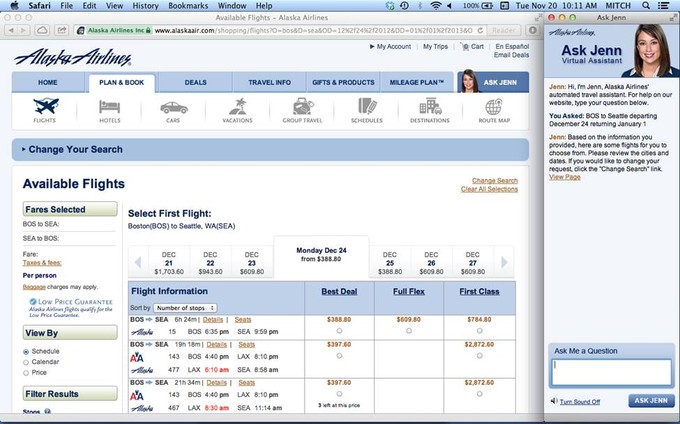The height and width of the screenshot is (424, 680).
Task: Open the Deals tab
Action: coord(196,82)
